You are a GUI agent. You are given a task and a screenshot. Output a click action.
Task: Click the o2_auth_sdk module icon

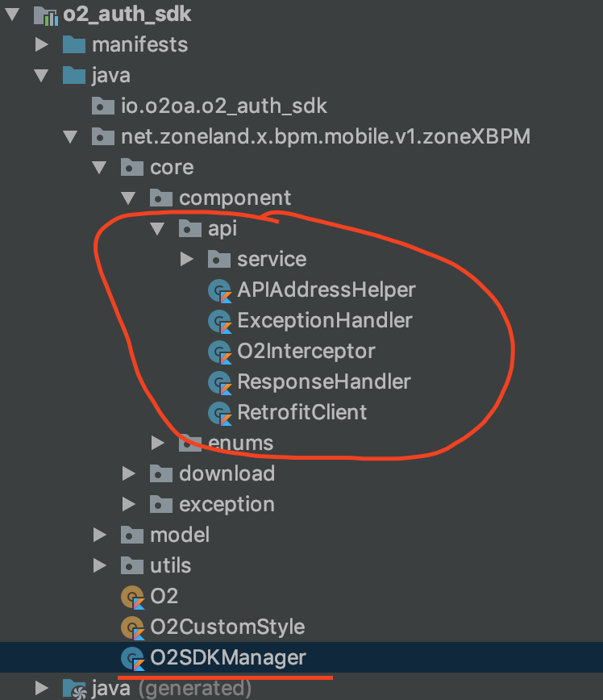(45, 14)
